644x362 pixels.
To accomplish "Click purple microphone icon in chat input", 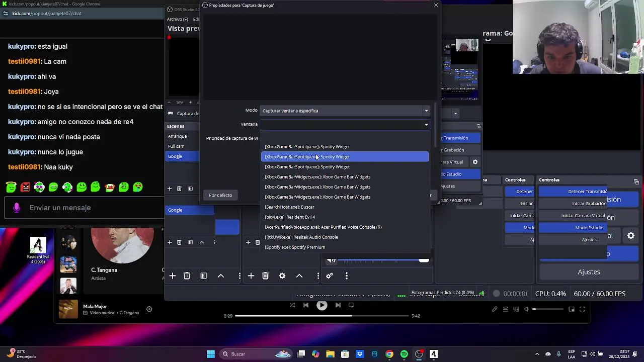I will point(17,208).
